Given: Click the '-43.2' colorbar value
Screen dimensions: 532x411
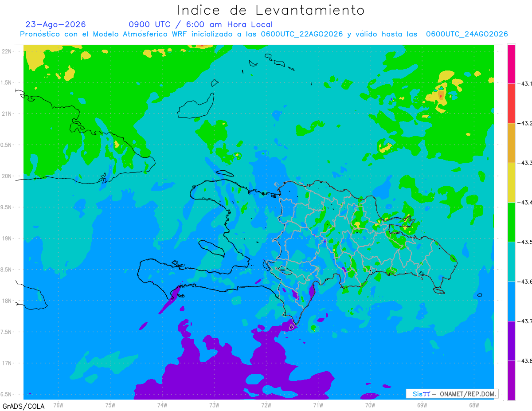Looking at the screenshot, I should click(x=525, y=123).
